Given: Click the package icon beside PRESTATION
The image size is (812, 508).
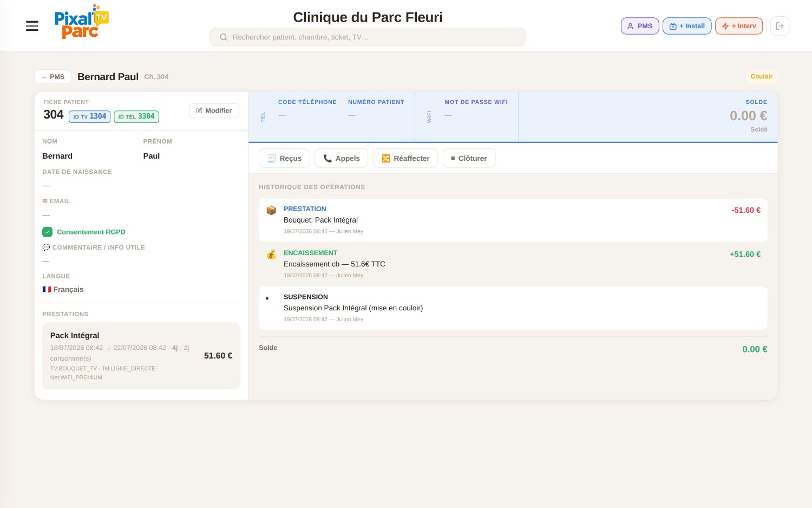Looking at the screenshot, I should (271, 210).
